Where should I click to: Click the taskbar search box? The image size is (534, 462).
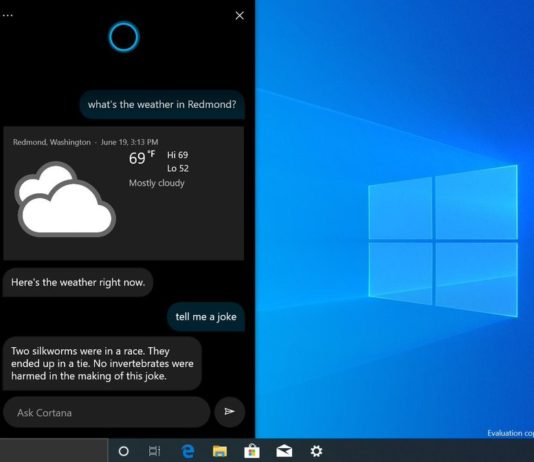point(54,450)
